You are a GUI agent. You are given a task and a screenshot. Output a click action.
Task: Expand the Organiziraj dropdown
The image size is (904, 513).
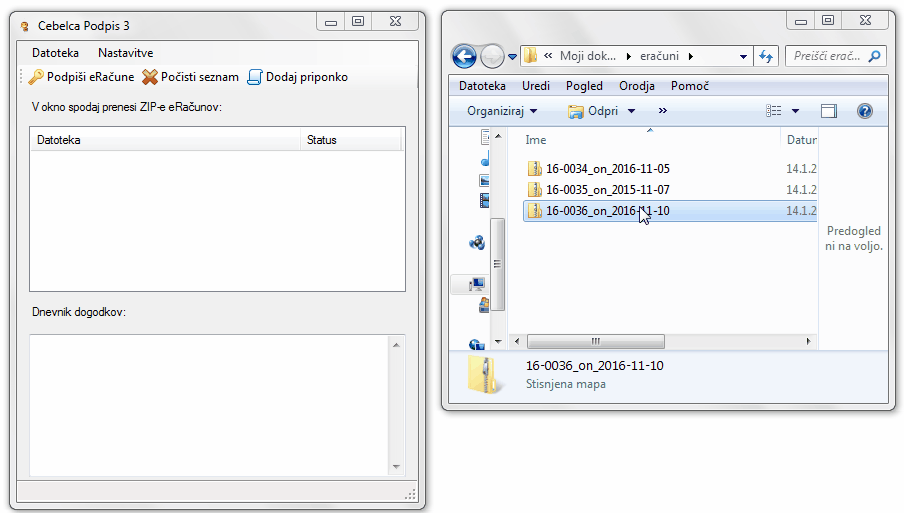point(502,111)
